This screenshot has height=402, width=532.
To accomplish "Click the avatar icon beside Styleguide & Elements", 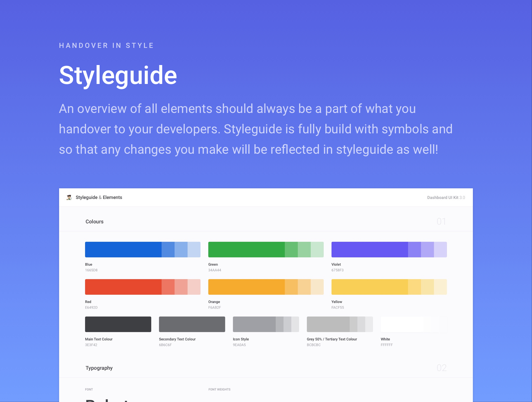I will click(x=69, y=197).
